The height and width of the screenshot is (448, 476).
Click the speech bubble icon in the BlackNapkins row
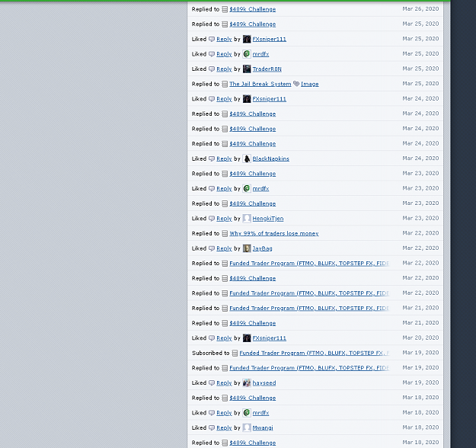tap(212, 158)
